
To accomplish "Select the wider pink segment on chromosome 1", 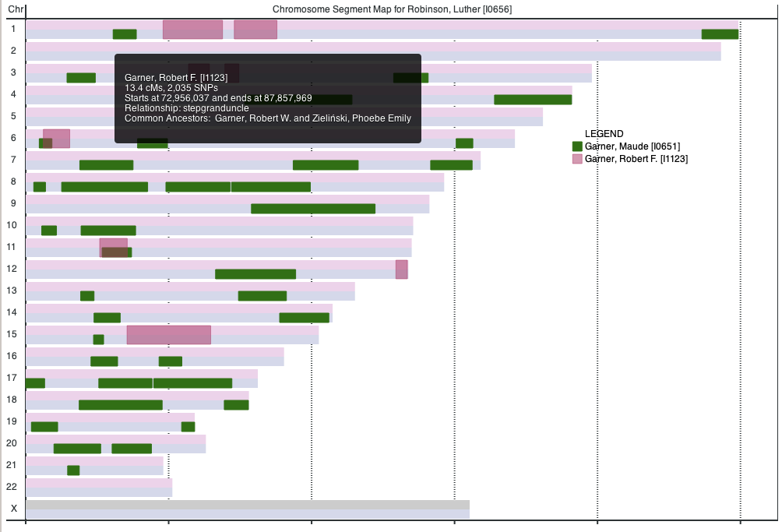I will point(192,30).
